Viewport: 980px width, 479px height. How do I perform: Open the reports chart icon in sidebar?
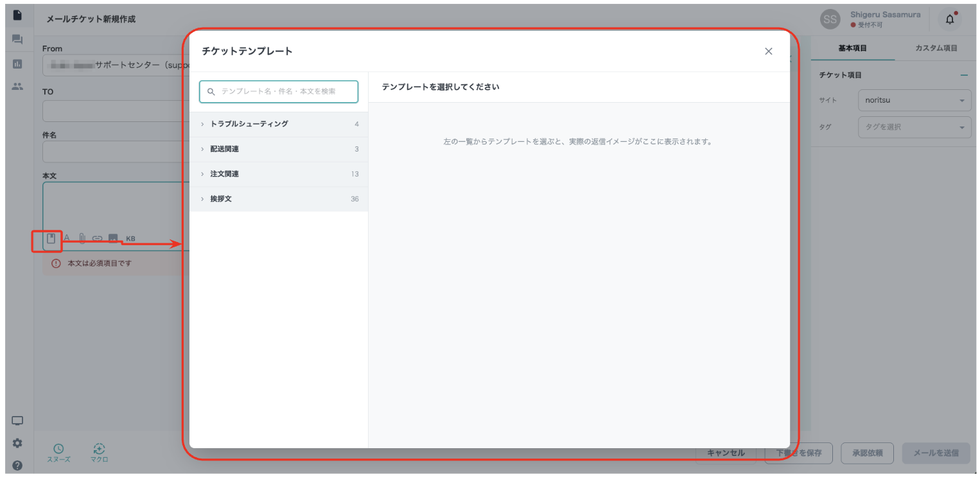17,64
